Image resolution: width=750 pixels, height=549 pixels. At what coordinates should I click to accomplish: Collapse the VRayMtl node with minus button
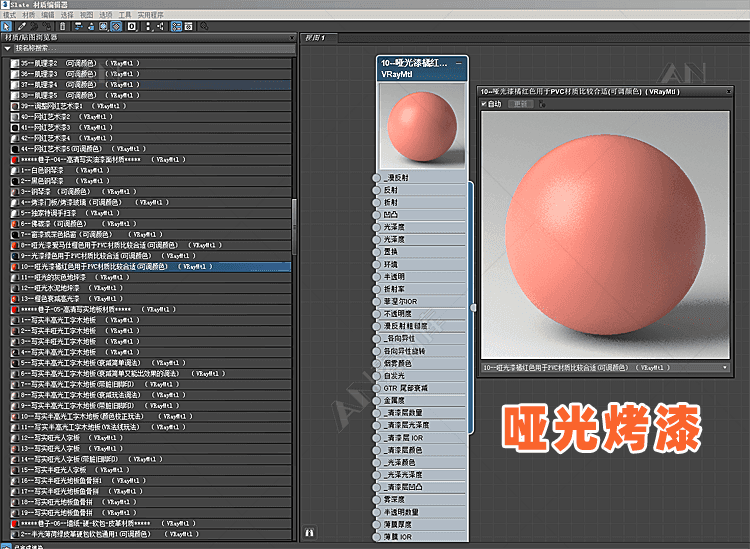coord(459,63)
